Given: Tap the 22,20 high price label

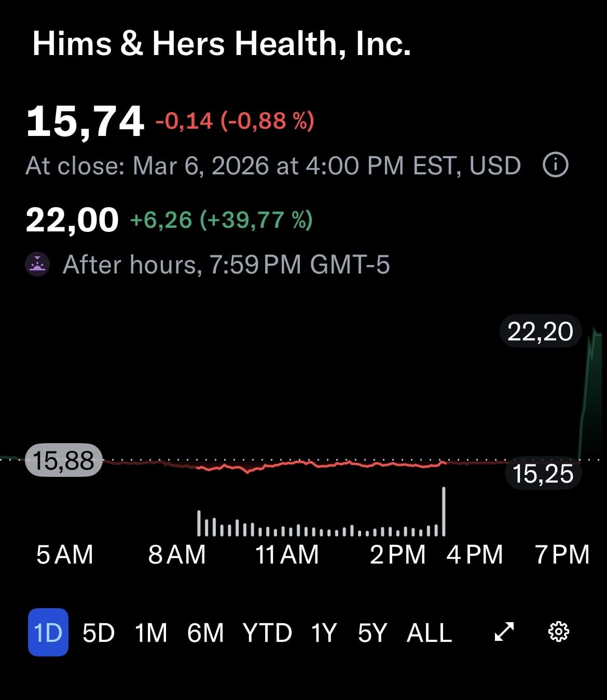Looking at the screenshot, I should click(x=540, y=332).
